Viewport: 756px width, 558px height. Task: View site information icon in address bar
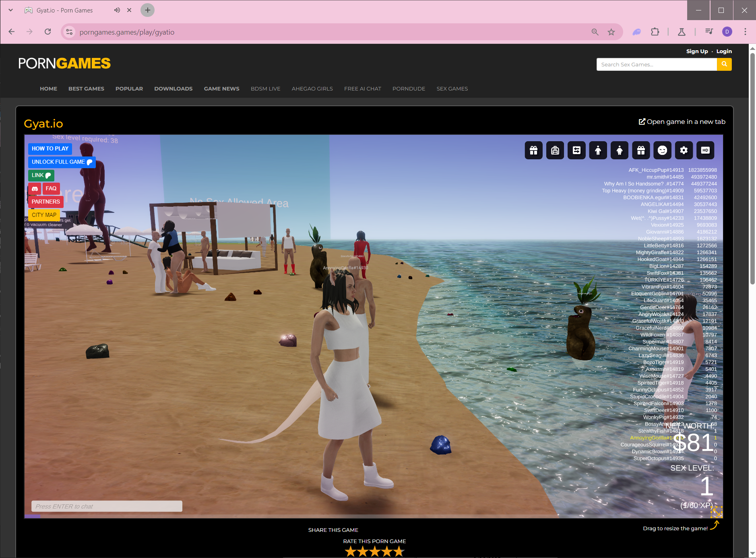pyautogui.click(x=69, y=32)
